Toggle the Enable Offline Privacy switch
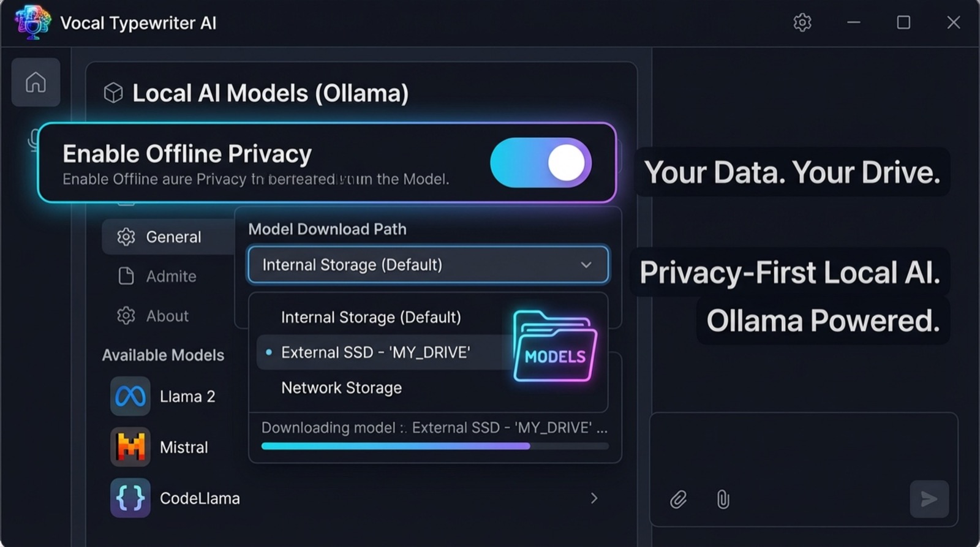Viewport: 980px width, 547px height. click(x=540, y=163)
